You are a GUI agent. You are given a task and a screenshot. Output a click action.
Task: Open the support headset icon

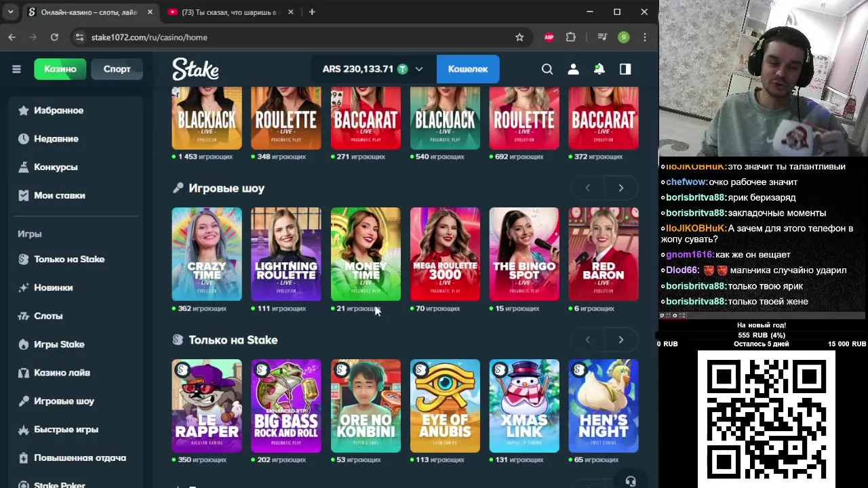(631, 481)
